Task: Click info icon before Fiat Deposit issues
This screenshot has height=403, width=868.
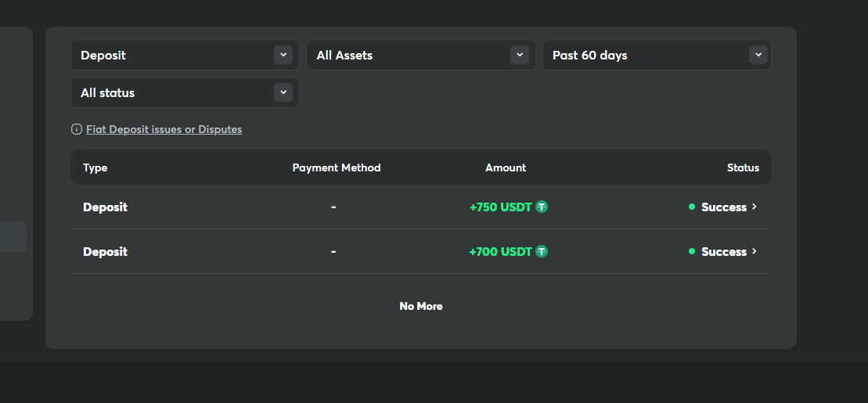Action: (x=77, y=129)
